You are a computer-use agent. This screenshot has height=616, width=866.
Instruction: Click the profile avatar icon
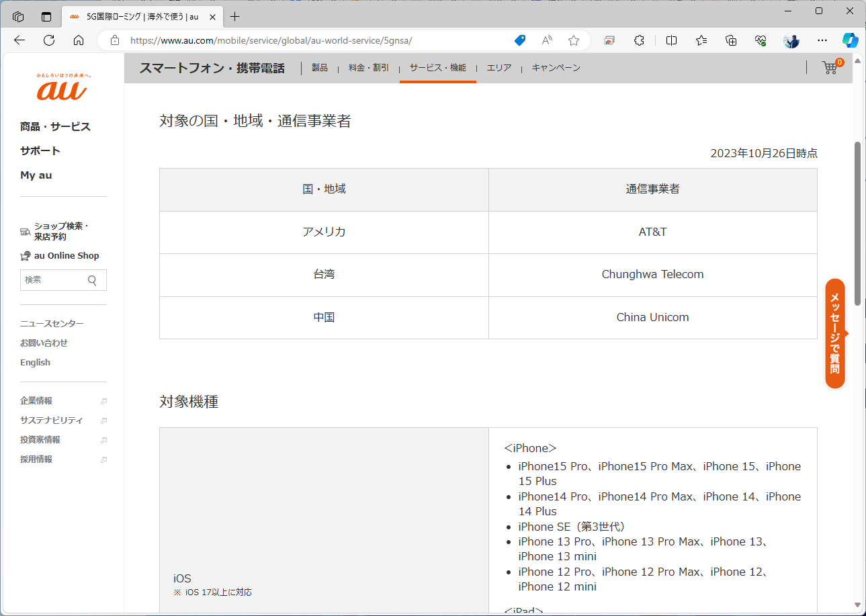pos(791,40)
